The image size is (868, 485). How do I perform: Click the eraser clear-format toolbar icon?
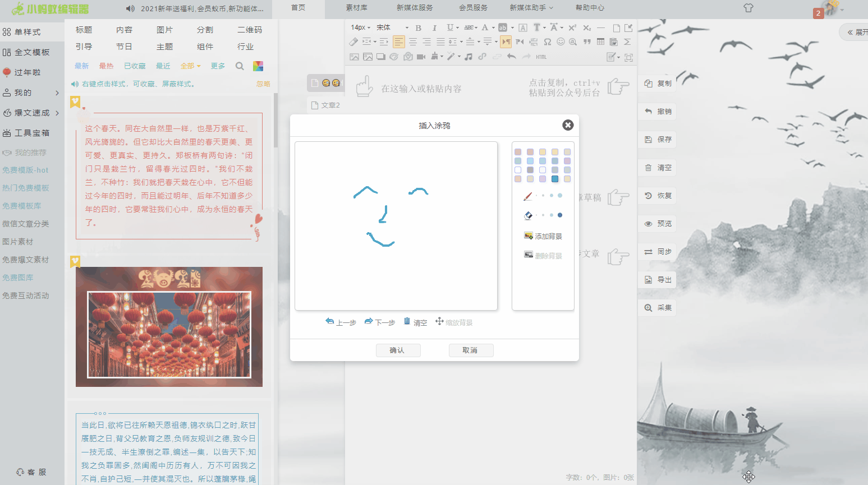353,42
